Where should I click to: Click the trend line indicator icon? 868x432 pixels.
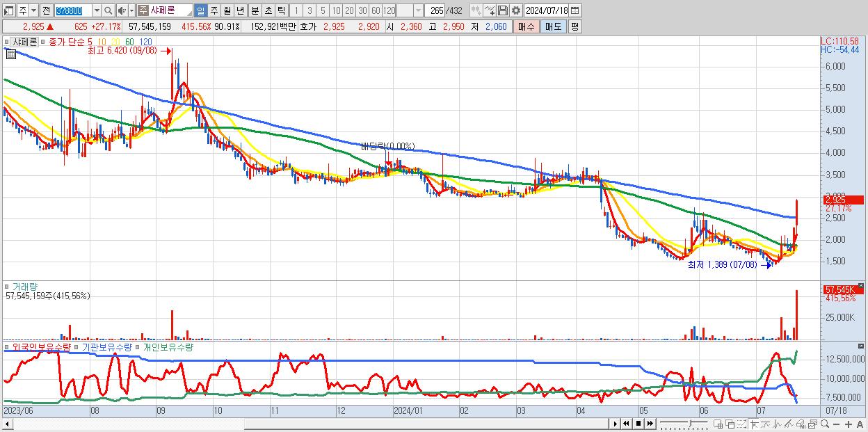(x=766, y=424)
